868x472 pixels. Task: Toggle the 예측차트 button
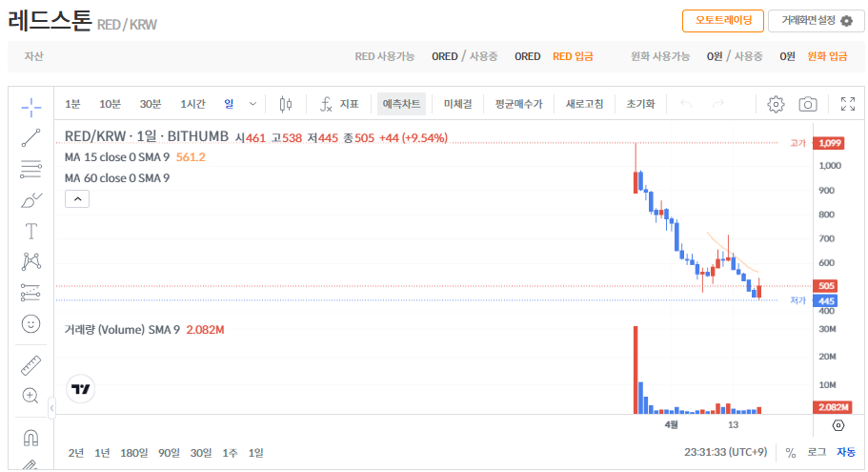[x=401, y=104]
